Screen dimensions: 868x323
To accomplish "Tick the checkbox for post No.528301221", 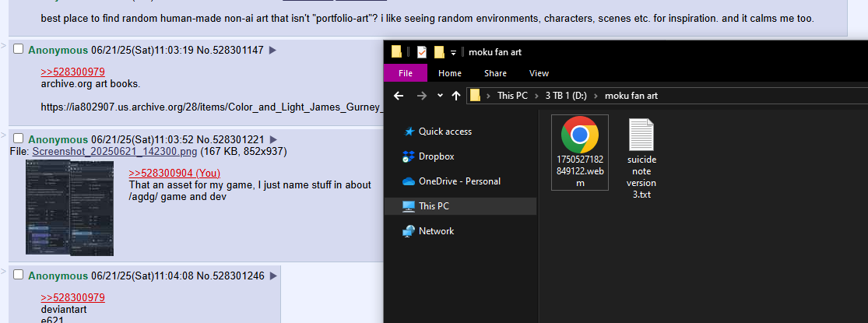I will coord(18,138).
